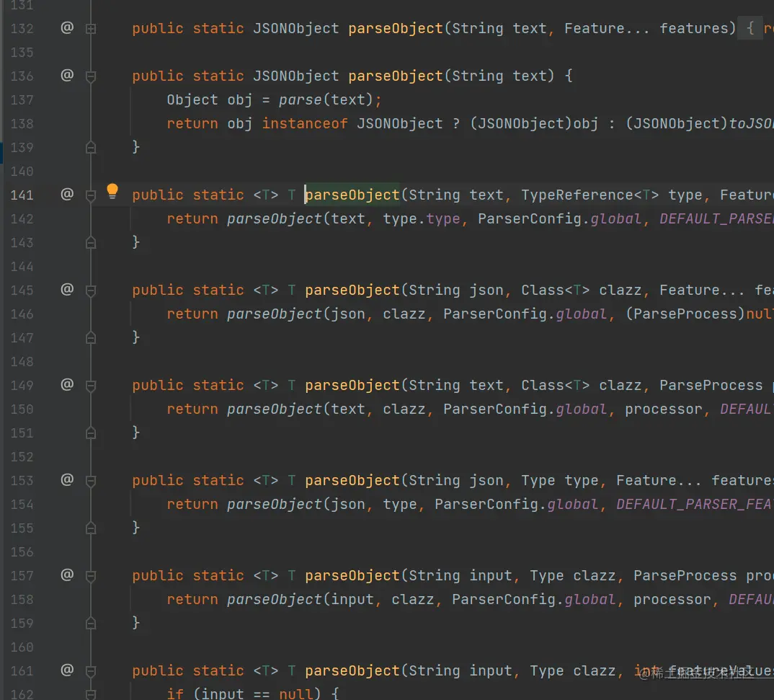The image size is (774, 700).
Task: Click Class<T> clazz parameter on line 145
Action: (581, 291)
